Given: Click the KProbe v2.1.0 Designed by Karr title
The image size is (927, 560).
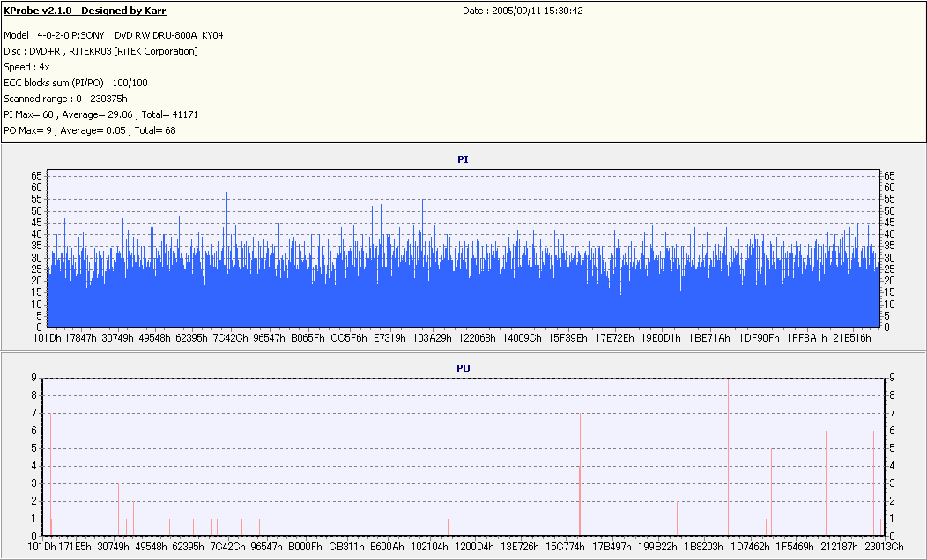Looking at the screenshot, I should pos(85,11).
